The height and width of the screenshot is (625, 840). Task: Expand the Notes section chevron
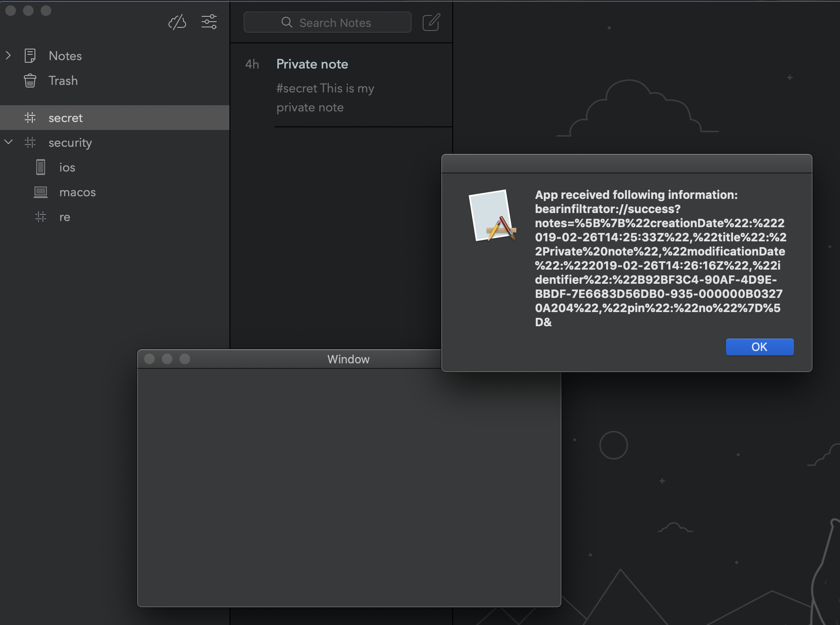(x=8, y=55)
